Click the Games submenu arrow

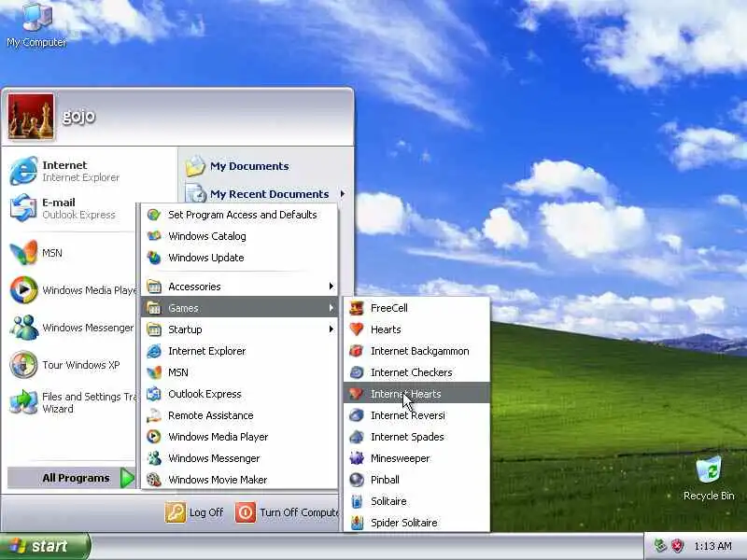click(331, 308)
